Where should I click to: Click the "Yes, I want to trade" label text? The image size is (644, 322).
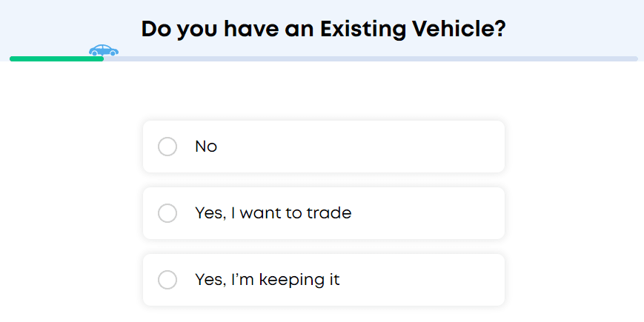(x=273, y=213)
